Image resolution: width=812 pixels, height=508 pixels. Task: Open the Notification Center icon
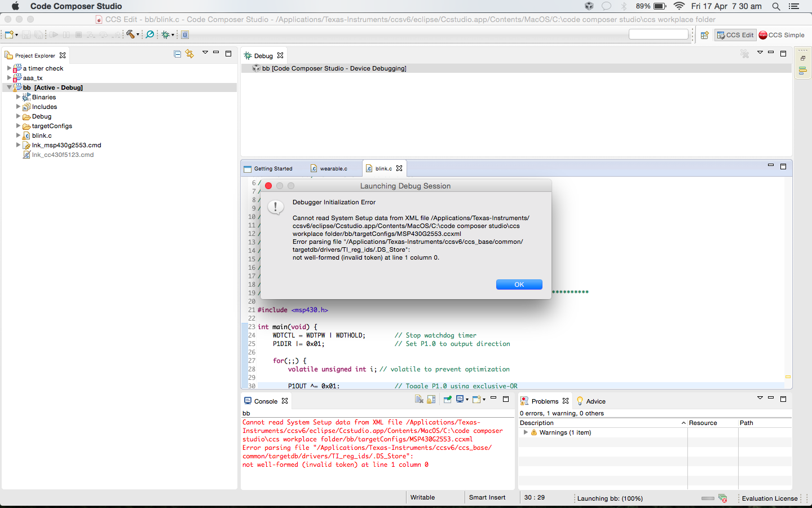(794, 6)
